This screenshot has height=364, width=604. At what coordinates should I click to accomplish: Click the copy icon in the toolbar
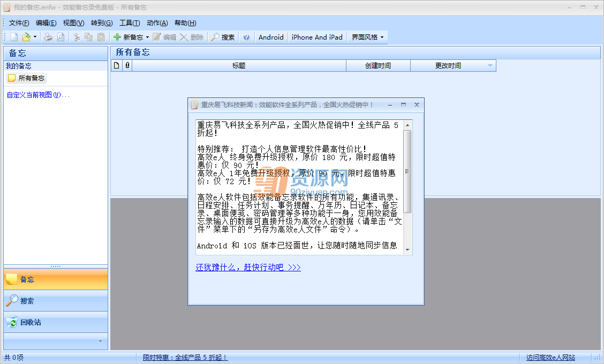coord(88,37)
